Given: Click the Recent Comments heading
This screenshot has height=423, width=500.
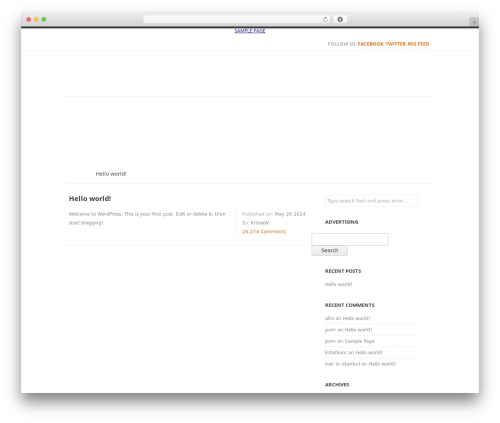Looking at the screenshot, I should pos(350,305).
